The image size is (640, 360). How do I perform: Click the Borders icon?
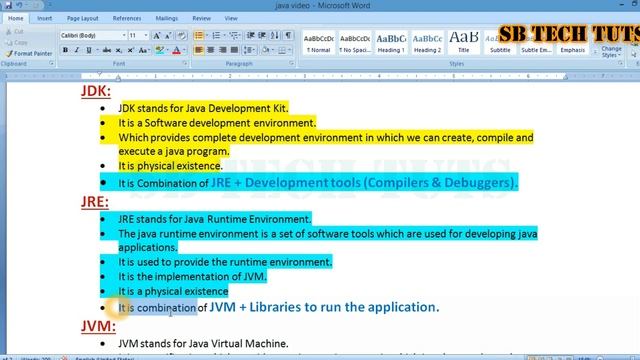[282, 50]
